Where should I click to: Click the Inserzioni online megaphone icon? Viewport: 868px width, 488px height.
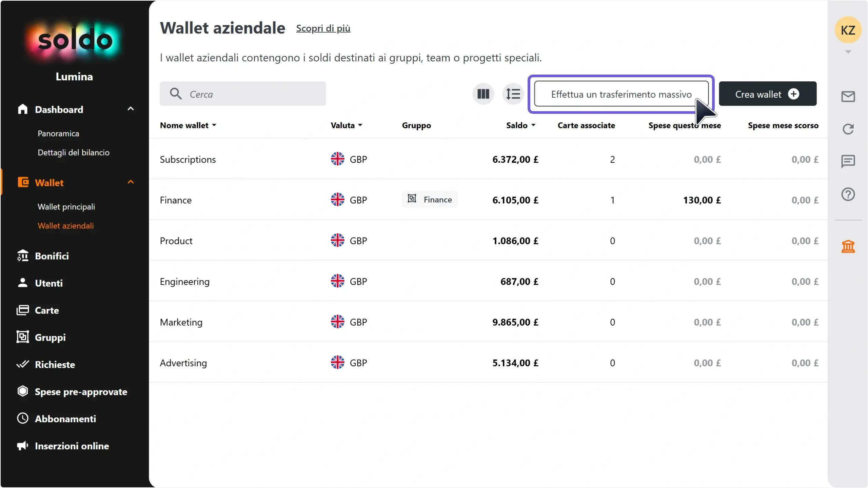pos(23,446)
